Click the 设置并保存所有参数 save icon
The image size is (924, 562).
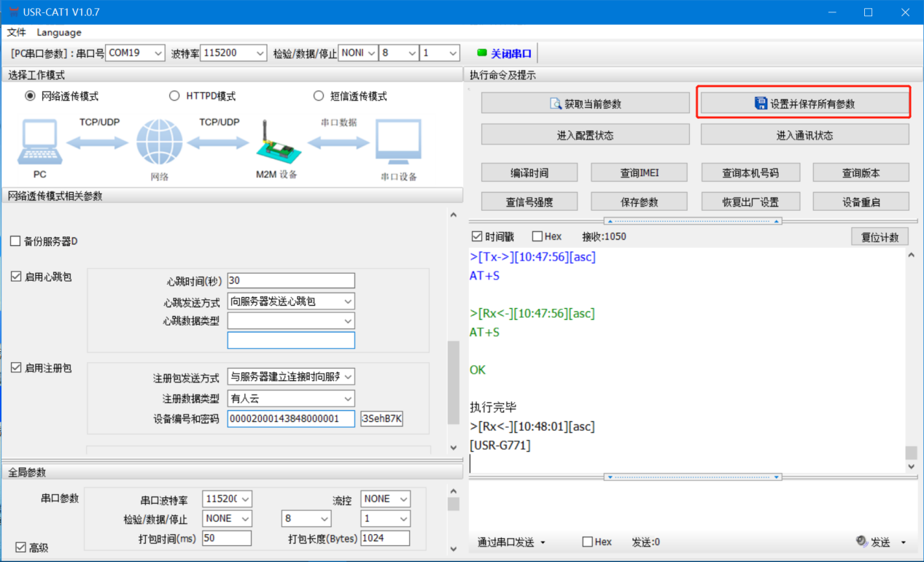click(x=761, y=104)
